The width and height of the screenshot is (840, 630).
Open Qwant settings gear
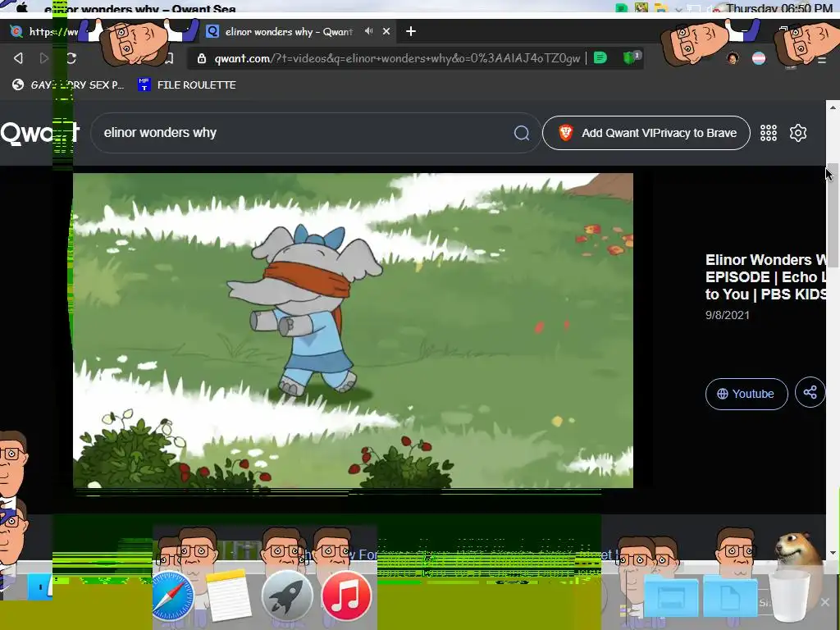(797, 133)
